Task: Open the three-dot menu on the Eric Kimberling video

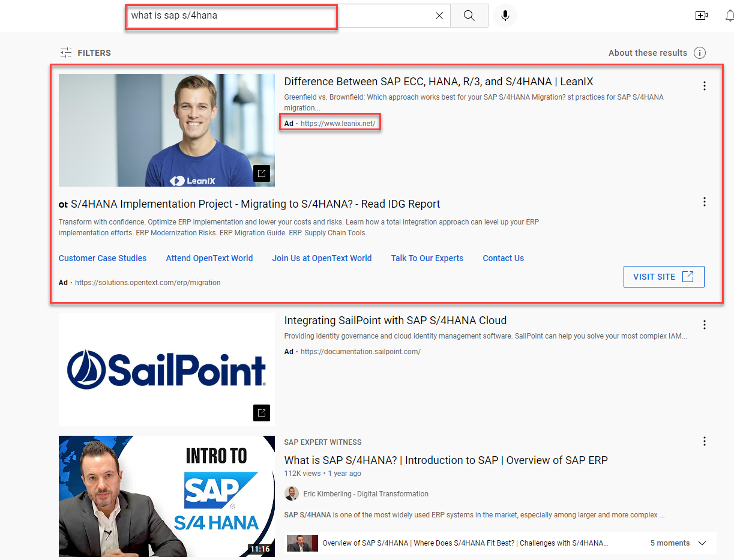Action: coord(704,441)
